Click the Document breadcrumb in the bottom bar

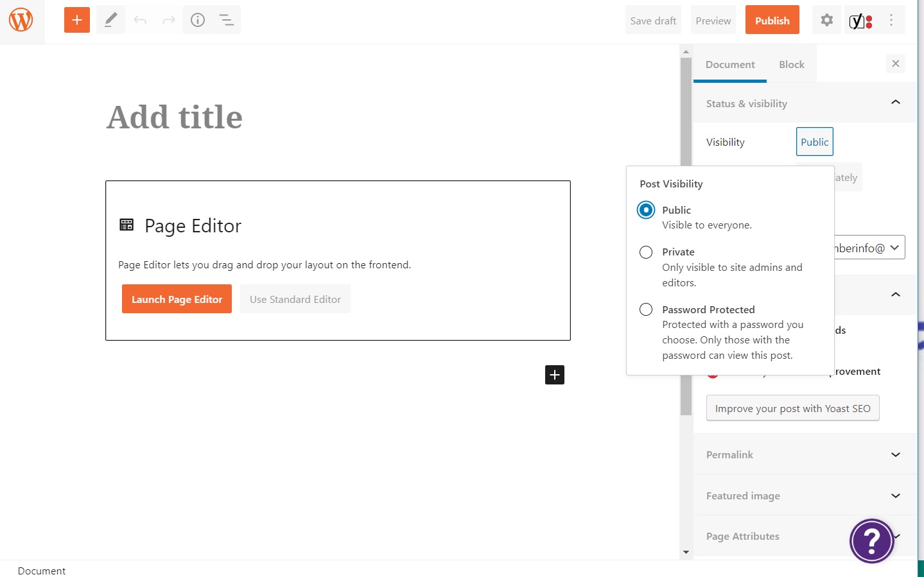coord(42,571)
